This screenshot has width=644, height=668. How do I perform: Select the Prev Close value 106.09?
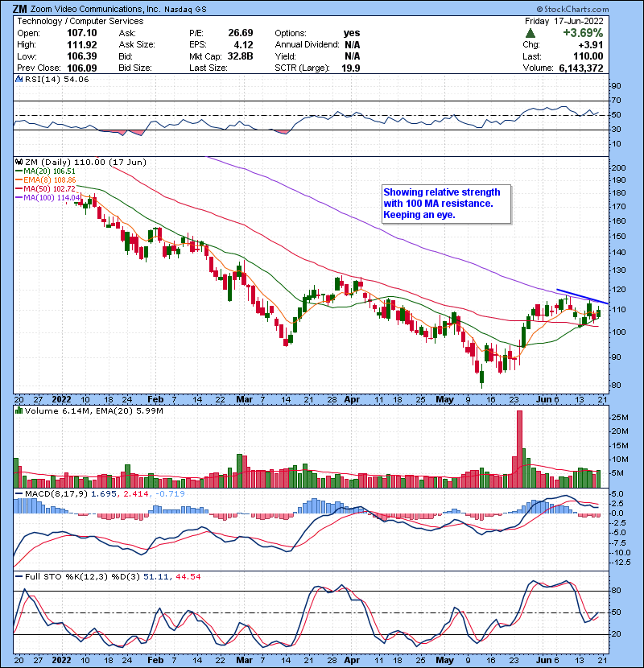[82, 68]
